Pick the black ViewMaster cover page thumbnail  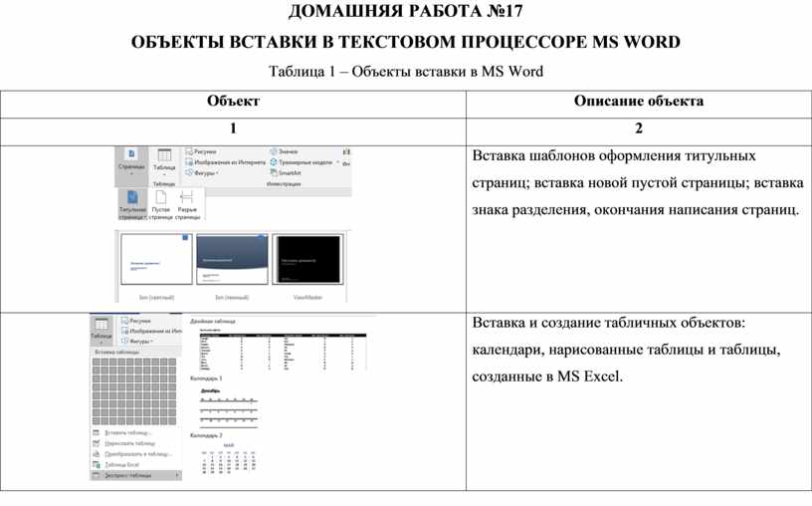307,259
